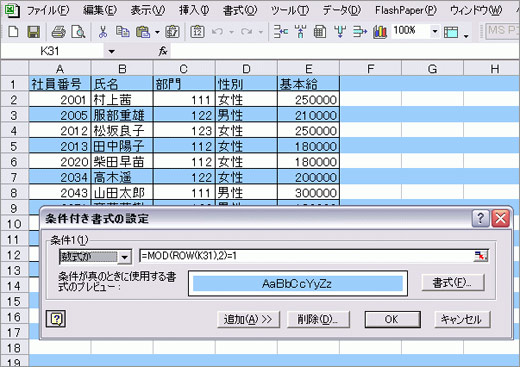This screenshot has width=520, height=367.
Task: Open the データ(D) menu
Action: pos(342,10)
